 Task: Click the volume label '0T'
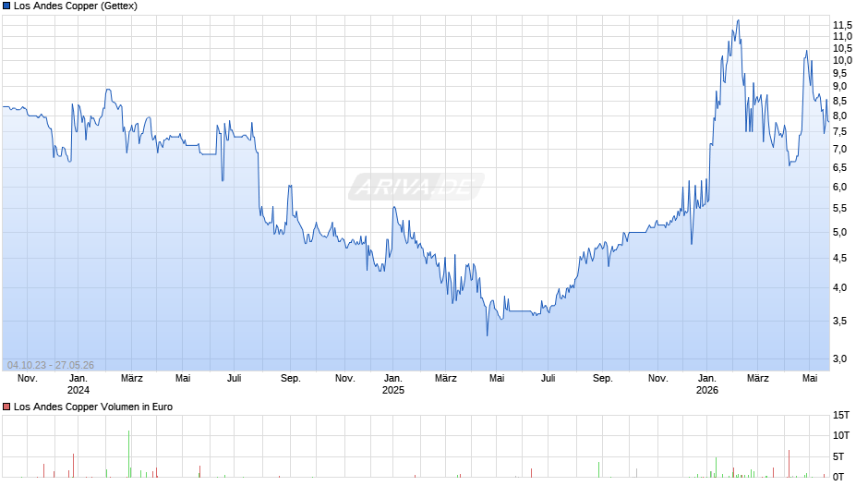[x=838, y=477]
